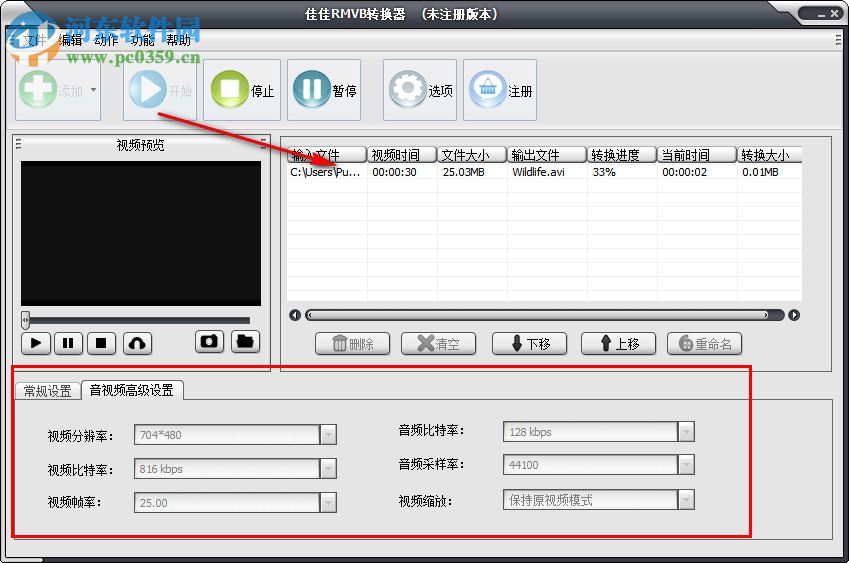Rename output with 重命名 button
Screen dimensions: 849x563
coord(704,344)
